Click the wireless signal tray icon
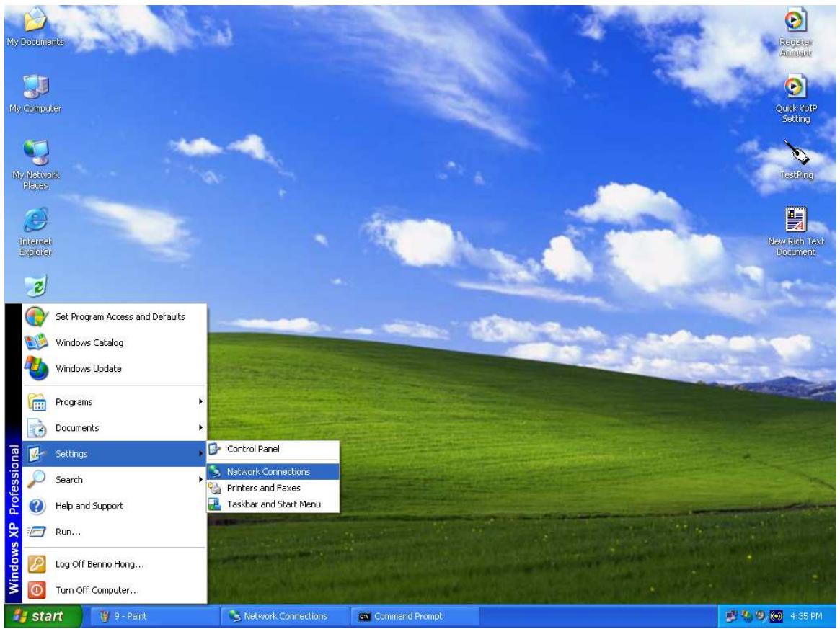This screenshot has height=629, width=840. point(776,616)
